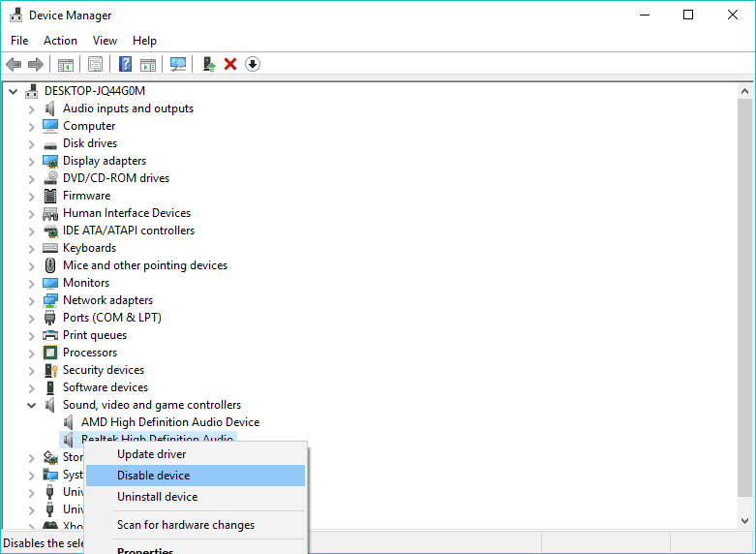Click the Print queues printer icon

[50, 335]
